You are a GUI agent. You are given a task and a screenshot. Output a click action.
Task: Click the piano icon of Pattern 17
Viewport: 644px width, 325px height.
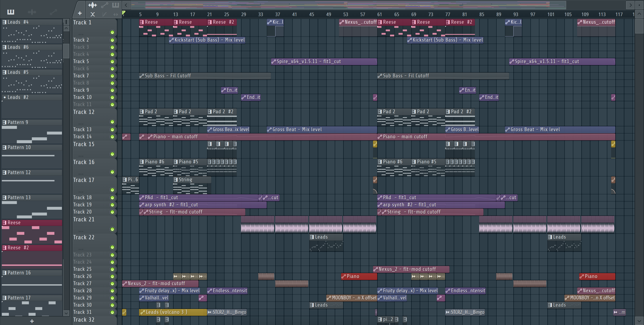[4, 298]
